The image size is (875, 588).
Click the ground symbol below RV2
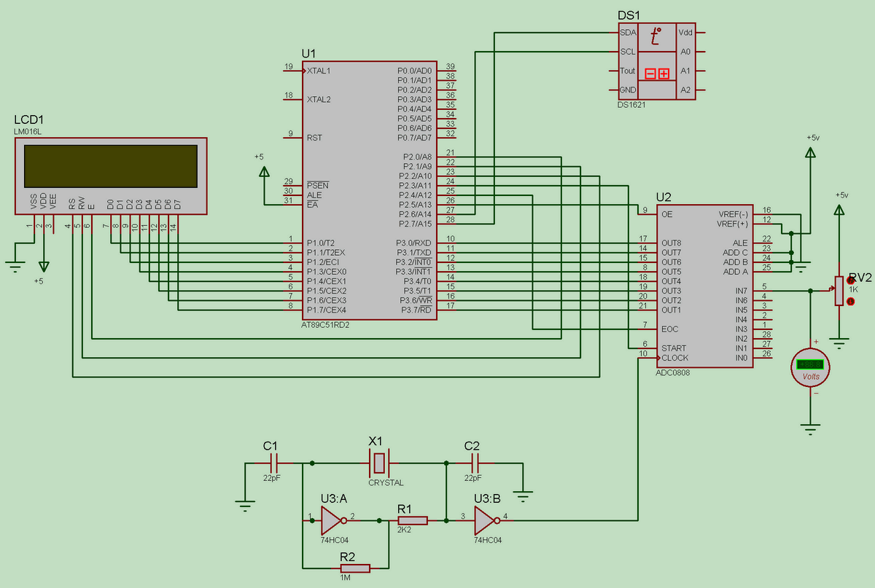point(840,344)
